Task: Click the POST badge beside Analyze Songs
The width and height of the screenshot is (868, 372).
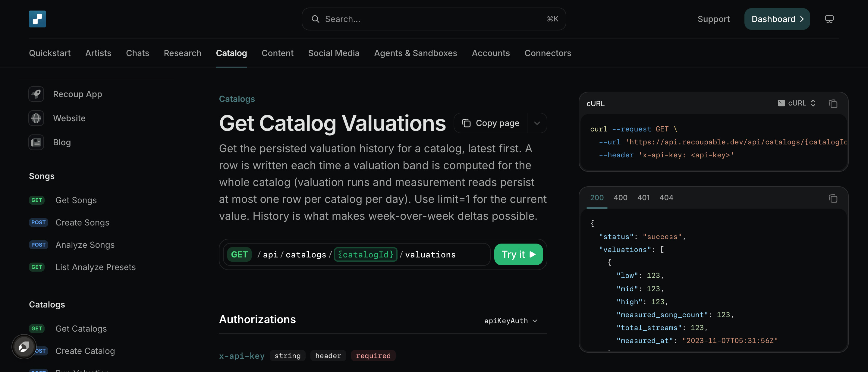Action: (38, 244)
